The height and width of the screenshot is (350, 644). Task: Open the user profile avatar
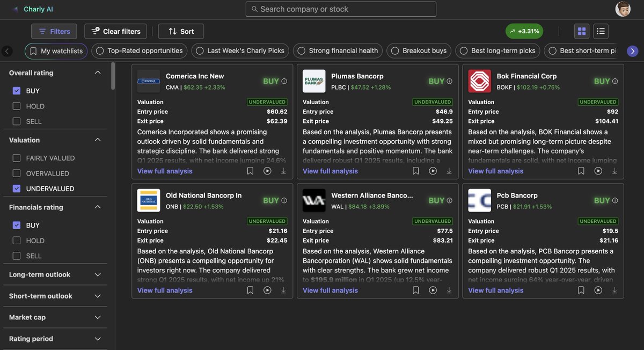pos(623,9)
